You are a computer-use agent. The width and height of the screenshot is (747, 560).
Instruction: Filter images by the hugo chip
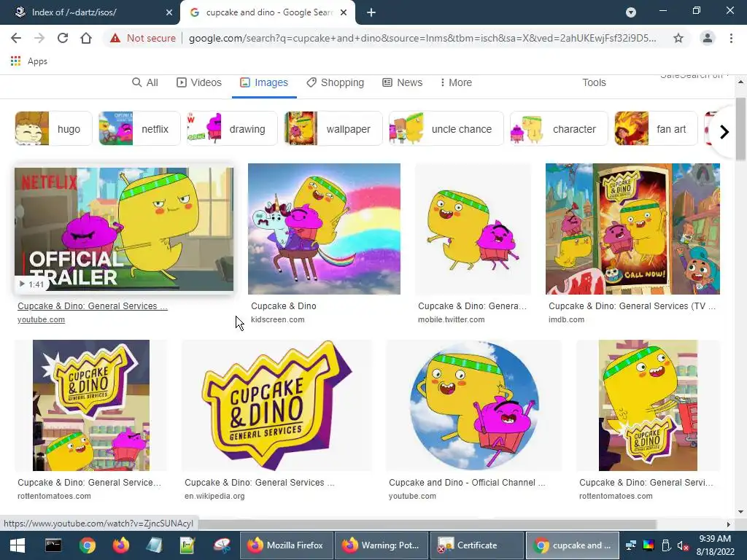(53, 128)
